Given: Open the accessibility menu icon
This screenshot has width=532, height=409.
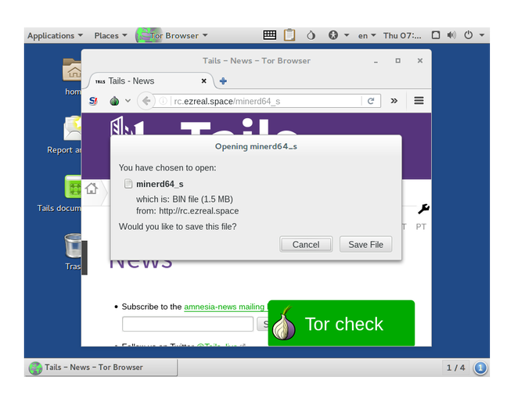Looking at the screenshot, I should [x=333, y=35].
